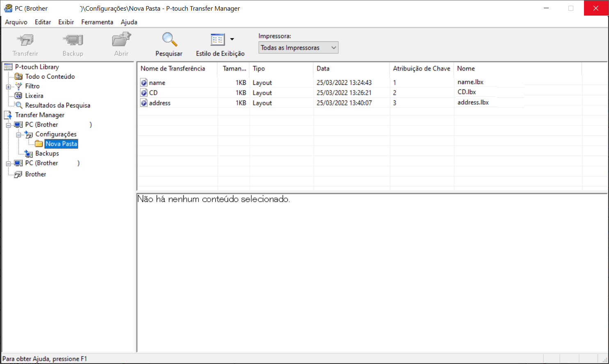Viewport: 609px width, 364px height.
Task: Sort by Atribuição de Chave header
Action: pyautogui.click(x=422, y=68)
